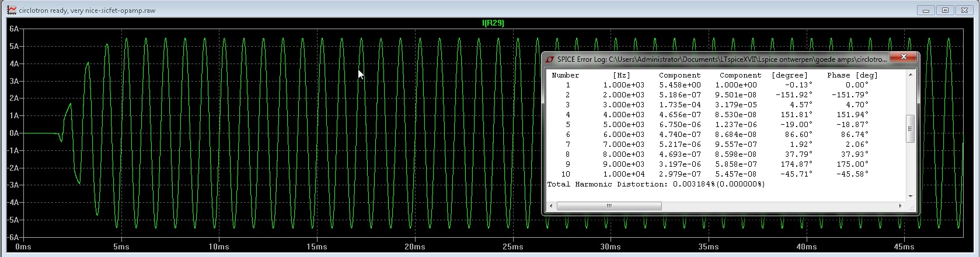Click the 6A label on vertical axis
The width and height of the screenshot is (980, 257).
point(14,29)
